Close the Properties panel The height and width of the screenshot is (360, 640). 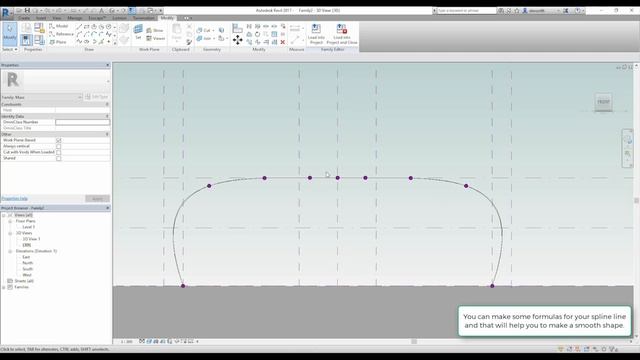pos(108,65)
